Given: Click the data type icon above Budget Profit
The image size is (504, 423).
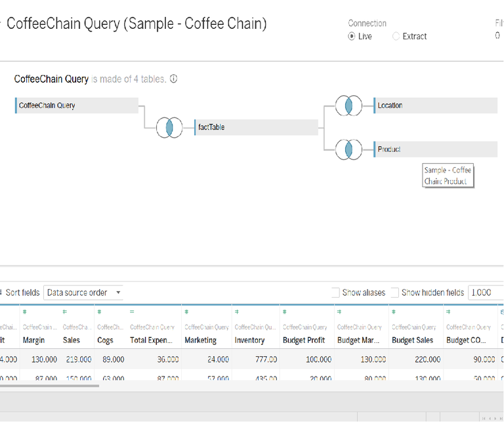Looking at the screenshot, I should coord(285,312).
